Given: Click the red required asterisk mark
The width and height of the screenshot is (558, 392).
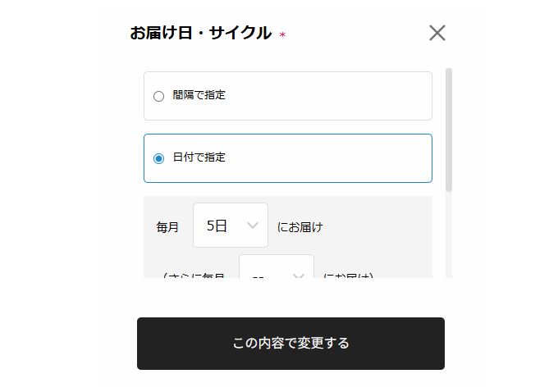Looking at the screenshot, I should pyautogui.click(x=282, y=35).
